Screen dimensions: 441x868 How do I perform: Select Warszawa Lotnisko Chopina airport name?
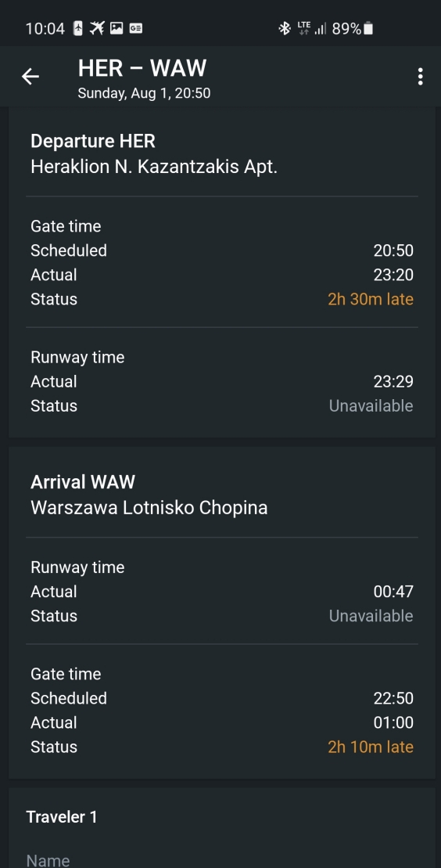point(149,508)
